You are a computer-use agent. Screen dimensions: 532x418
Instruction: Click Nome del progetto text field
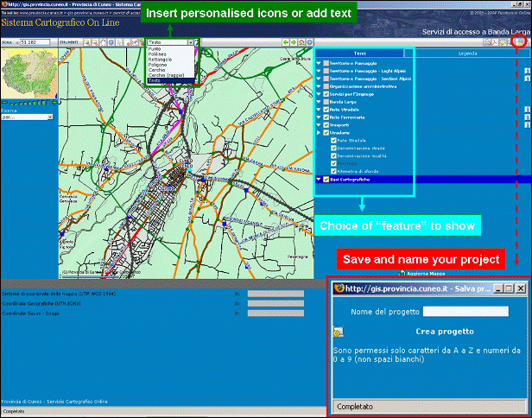465,312
